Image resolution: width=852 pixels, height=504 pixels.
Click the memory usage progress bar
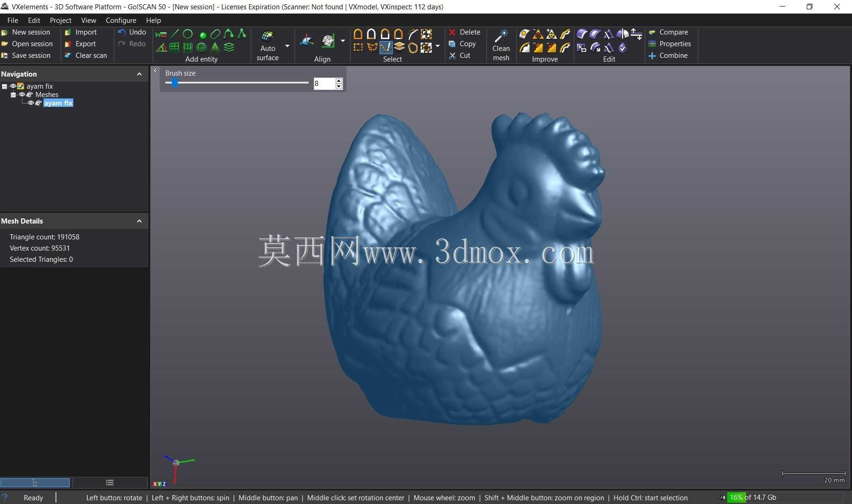(785, 497)
